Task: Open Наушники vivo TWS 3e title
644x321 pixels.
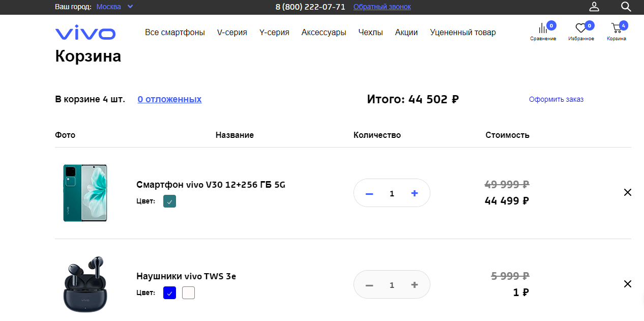Action: [x=186, y=276]
